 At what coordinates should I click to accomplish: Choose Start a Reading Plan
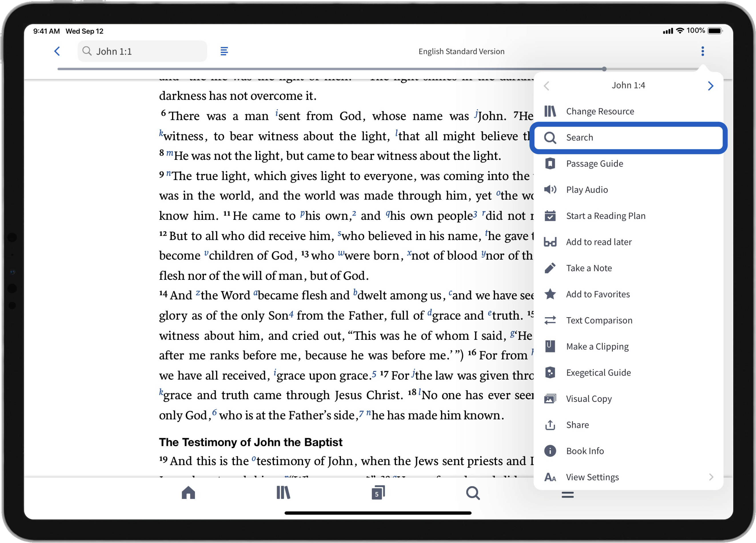tap(628, 216)
